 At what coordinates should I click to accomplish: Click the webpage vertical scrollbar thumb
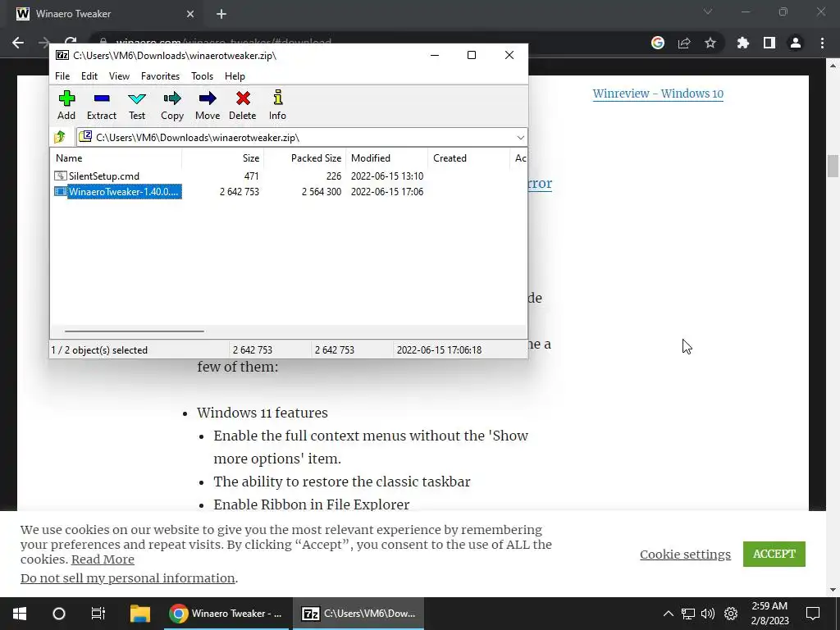coord(833,166)
